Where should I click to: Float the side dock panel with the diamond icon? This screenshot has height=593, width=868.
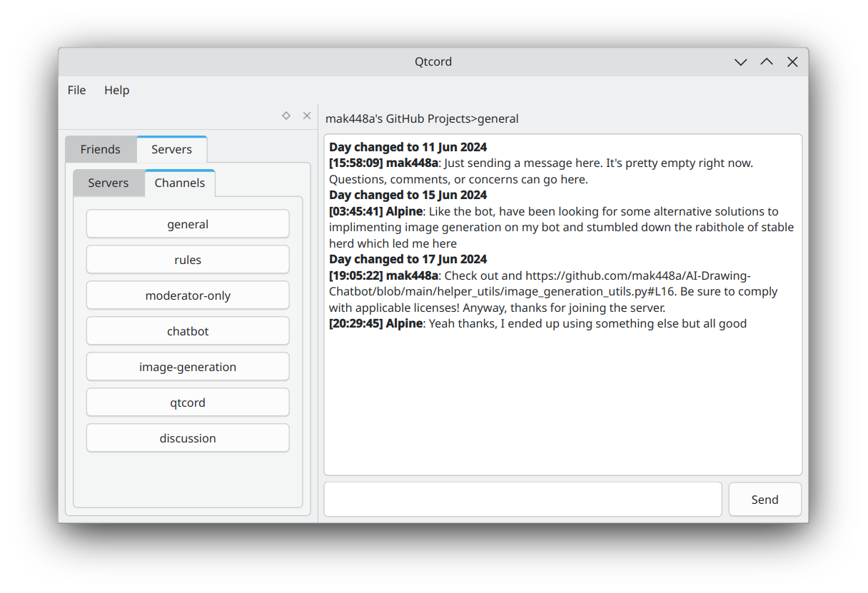(x=286, y=116)
